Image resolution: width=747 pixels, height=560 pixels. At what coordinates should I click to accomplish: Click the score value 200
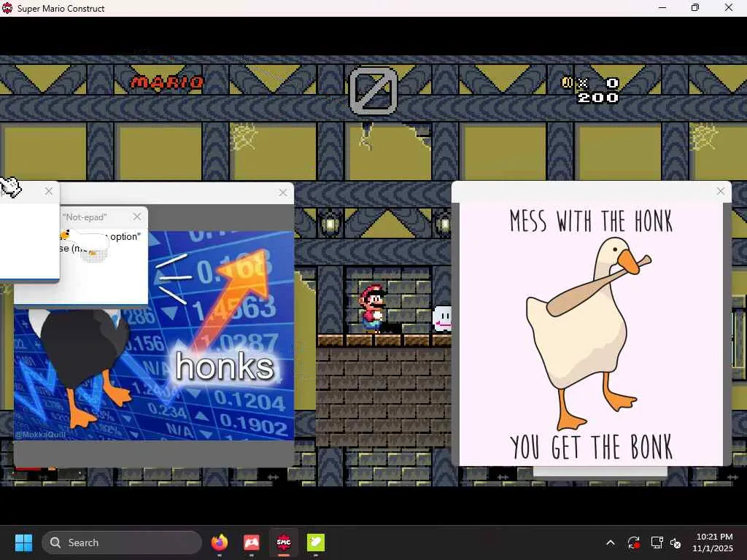(x=598, y=98)
